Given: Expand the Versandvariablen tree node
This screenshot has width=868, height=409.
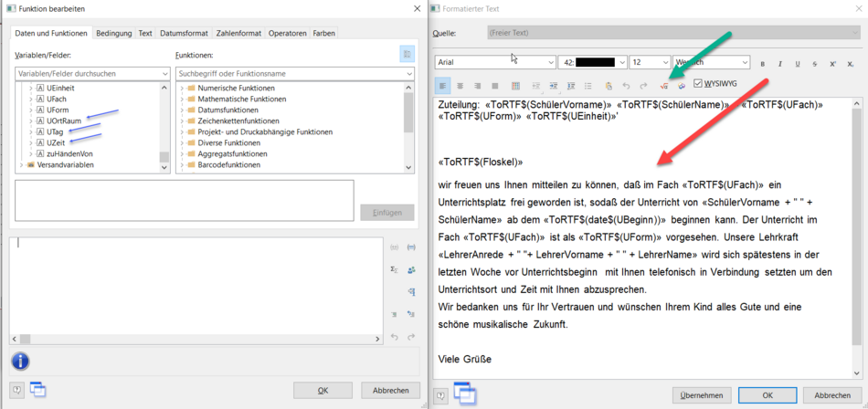Looking at the screenshot, I should pyautogui.click(x=21, y=165).
